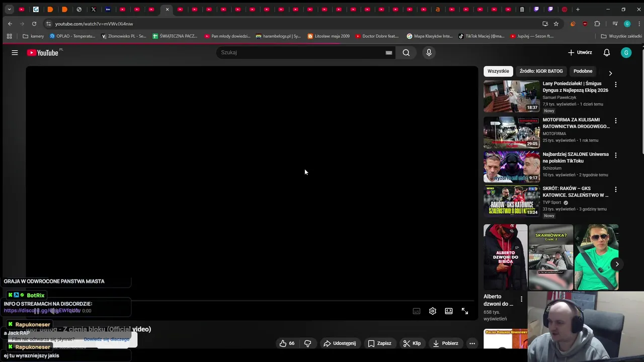The width and height of the screenshot is (644, 362).
Task: Click the address bar URL
Action: pyautogui.click(x=94, y=24)
